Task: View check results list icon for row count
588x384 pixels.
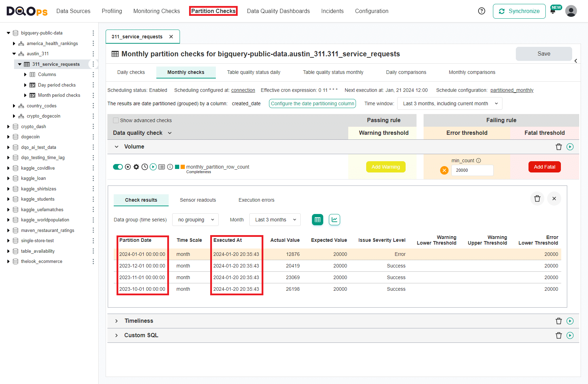Action: tap(162, 167)
